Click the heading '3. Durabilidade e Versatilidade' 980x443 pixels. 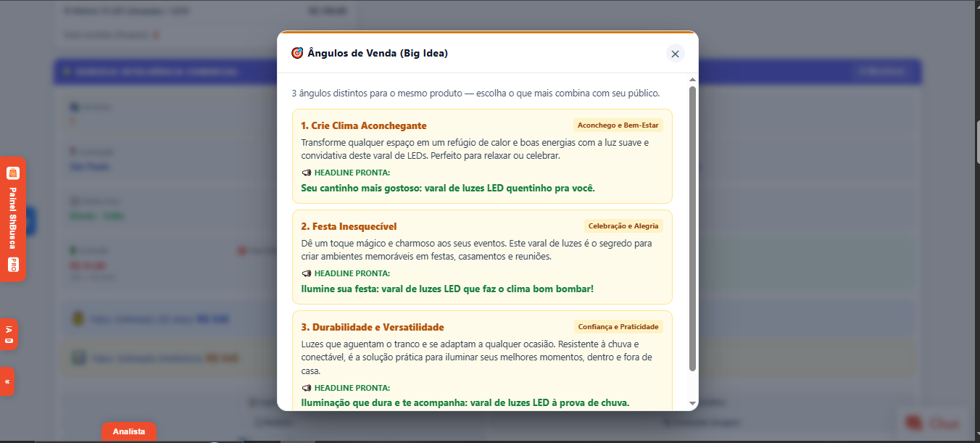point(373,327)
